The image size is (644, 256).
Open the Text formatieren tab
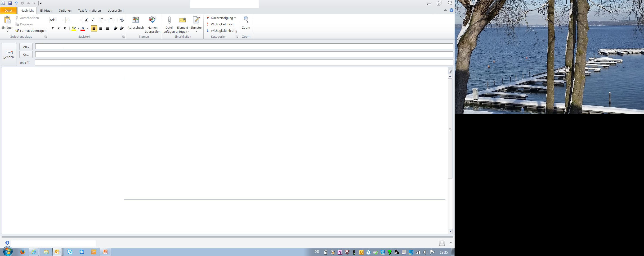click(89, 10)
